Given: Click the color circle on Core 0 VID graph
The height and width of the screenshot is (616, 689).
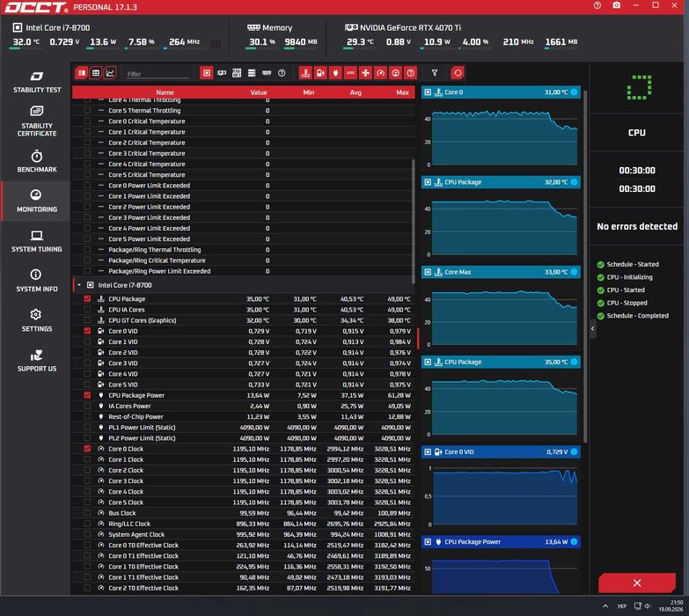Looking at the screenshot, I should click(x=574, y=452).
